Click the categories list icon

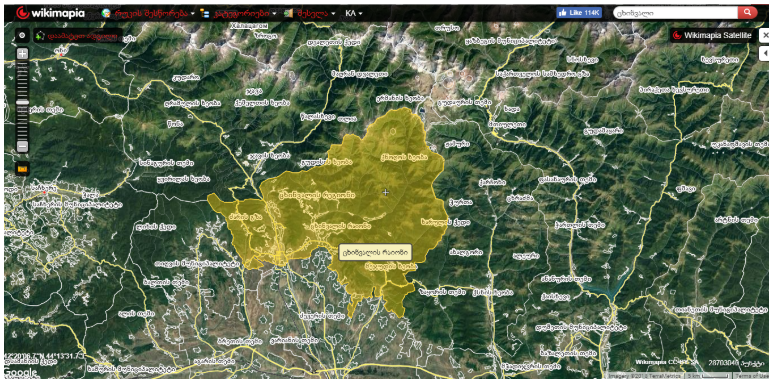(x=205, y=13)
